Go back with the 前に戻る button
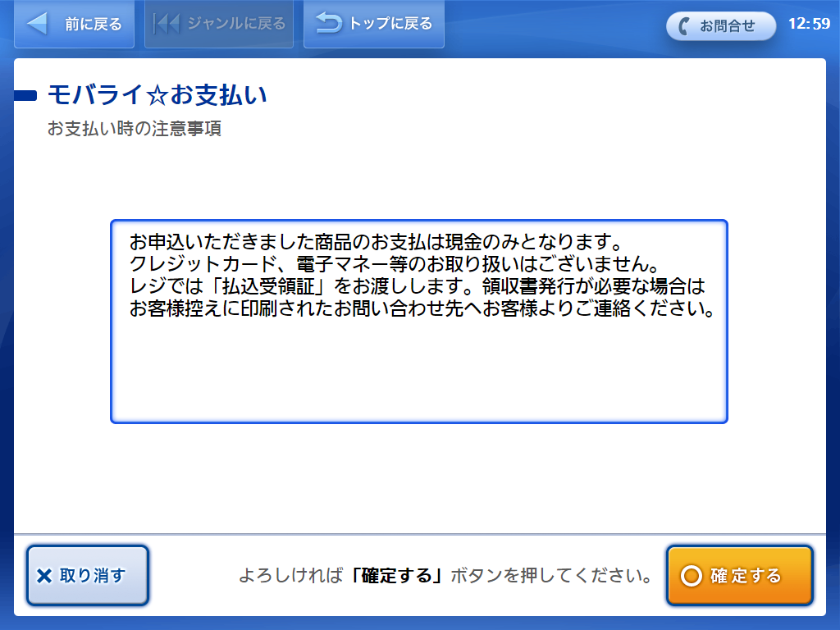The width and height of the screenshot is (840, 630). click(x=74, y=24)
